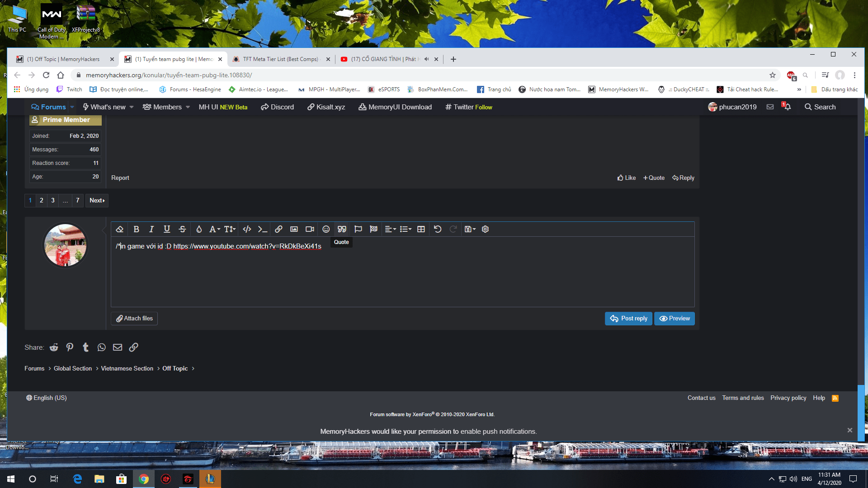Share thread on Pinterest

point(70,347)
